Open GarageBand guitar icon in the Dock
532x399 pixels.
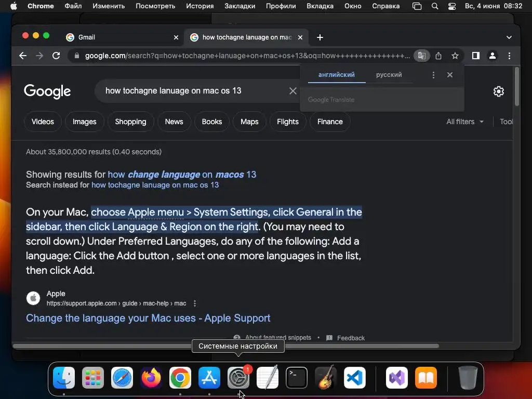pos(326,378)
